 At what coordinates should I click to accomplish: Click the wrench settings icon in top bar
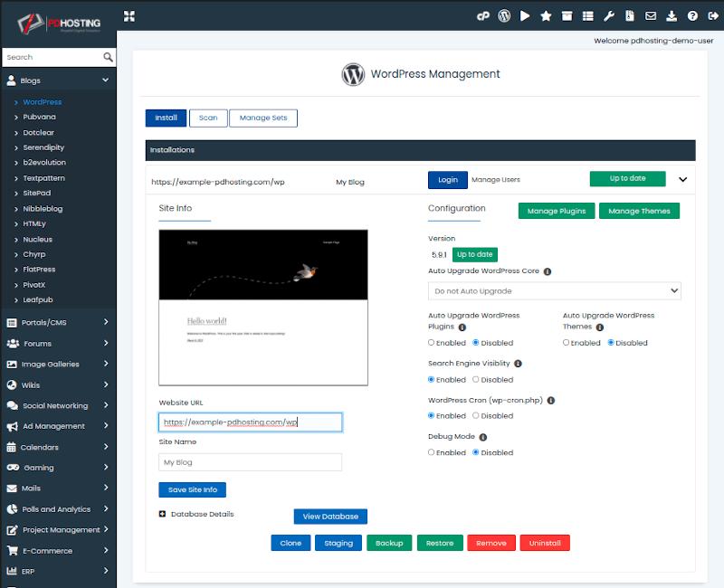click(x=608, y=16)
